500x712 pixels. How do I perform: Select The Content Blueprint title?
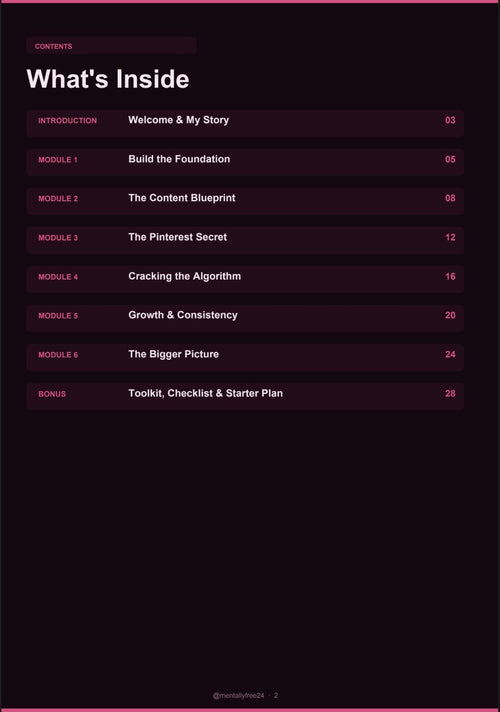coord(182,198)
